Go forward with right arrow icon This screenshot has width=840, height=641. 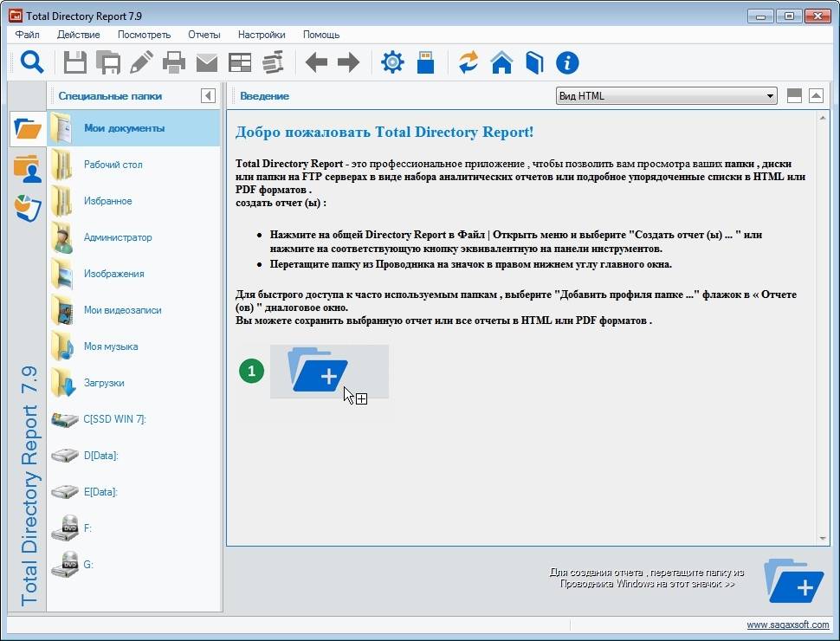pyautogui.click(x=349, y=62)
